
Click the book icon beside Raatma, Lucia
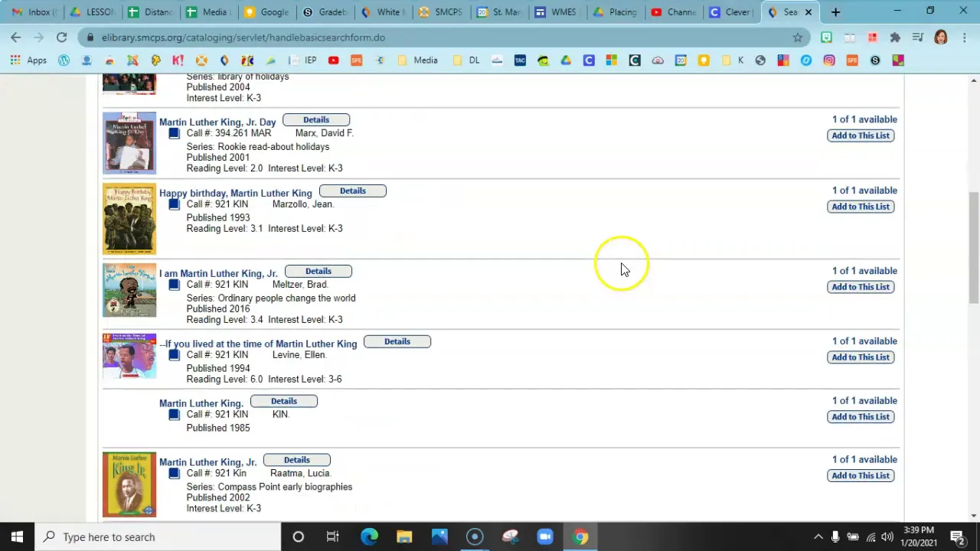click(x=174, y=474)
